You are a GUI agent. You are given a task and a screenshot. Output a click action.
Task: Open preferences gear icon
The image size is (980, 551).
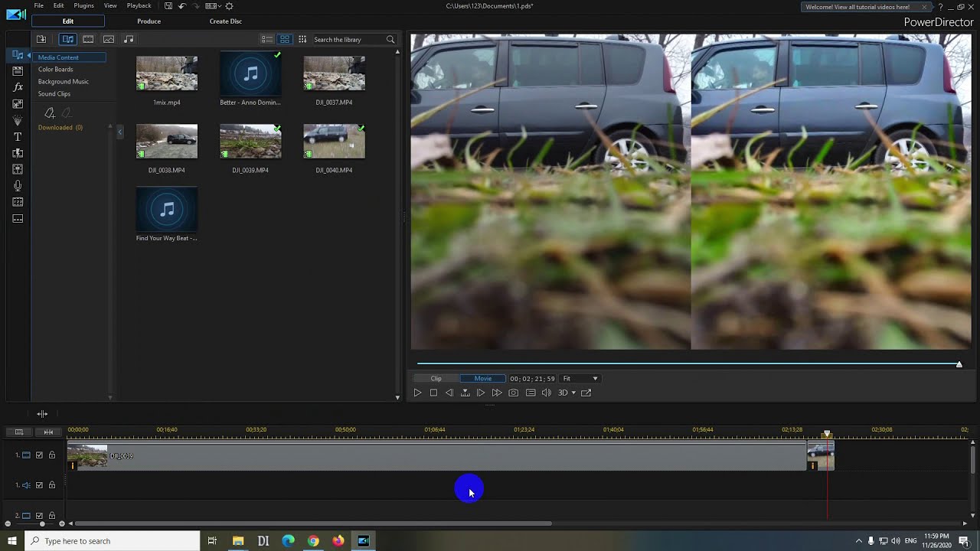(x=229, y=6)
